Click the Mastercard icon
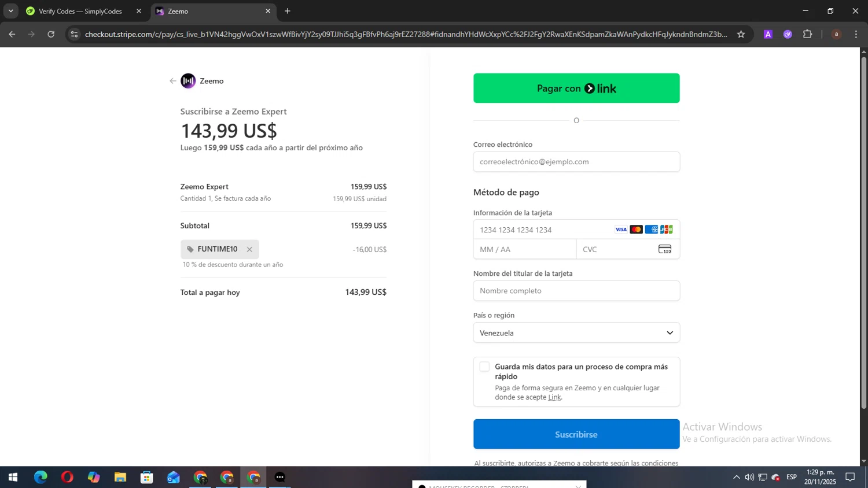Viewport: 868px width, 488px height. click(x=636, y=230)
